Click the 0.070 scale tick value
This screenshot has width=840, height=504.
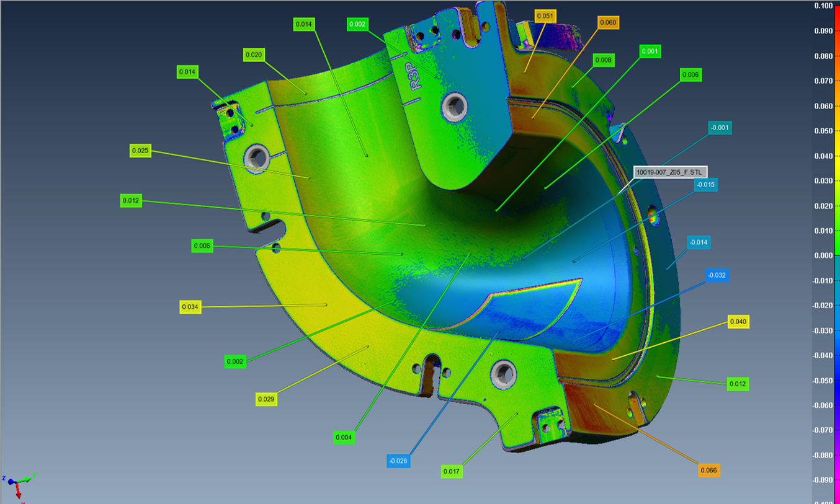pos(823,81)
